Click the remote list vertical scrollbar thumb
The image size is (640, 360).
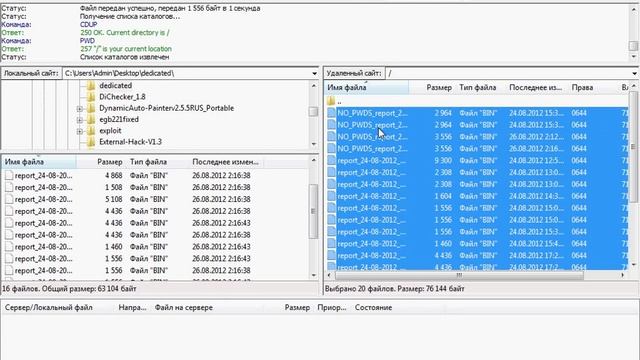click(633, 147)
